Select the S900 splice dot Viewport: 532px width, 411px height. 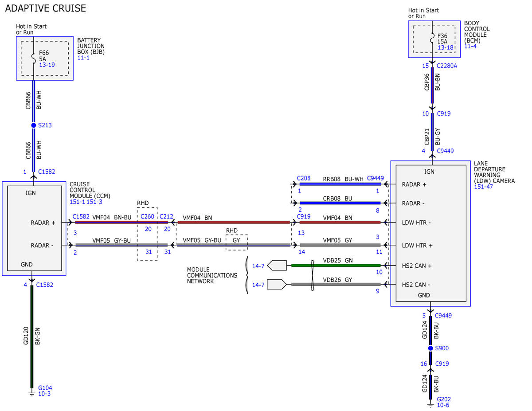click(x=430, y=348)
